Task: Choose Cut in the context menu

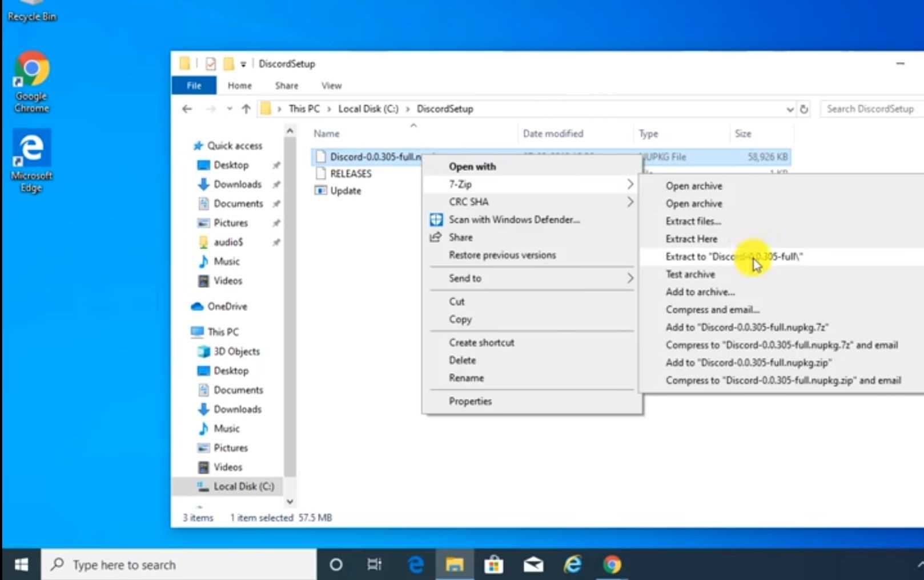Action: (x=532, y=301)
